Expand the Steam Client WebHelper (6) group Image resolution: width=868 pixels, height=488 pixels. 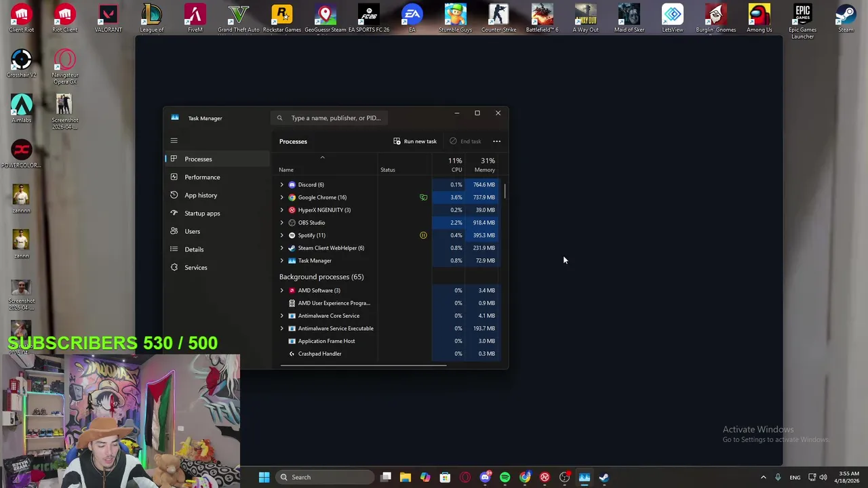pyautogui.click(x=282, y=248)
